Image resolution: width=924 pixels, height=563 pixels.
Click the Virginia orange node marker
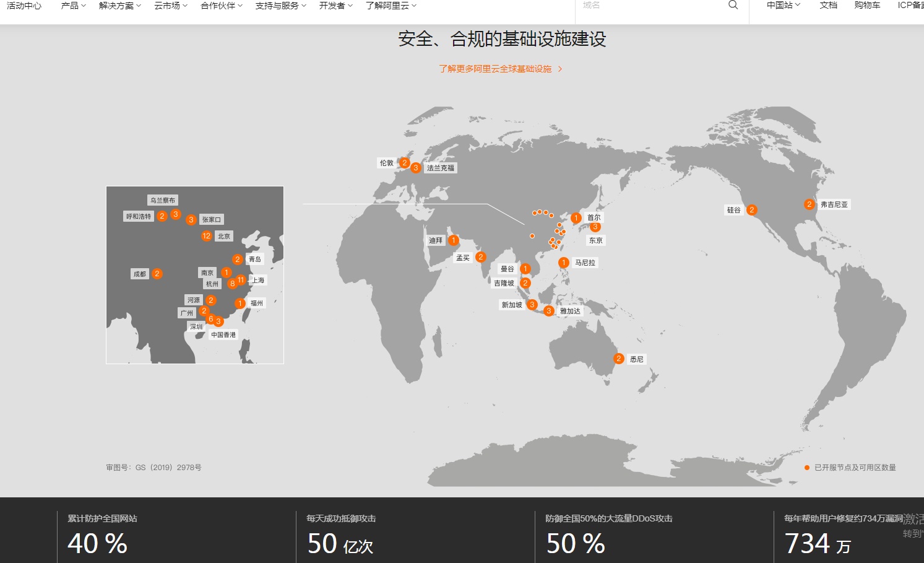tap(809, 204)
